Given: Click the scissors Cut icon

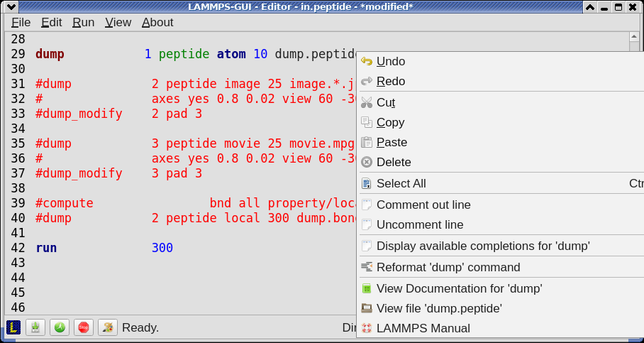Looking at the screenshot, I should point(367,102).
